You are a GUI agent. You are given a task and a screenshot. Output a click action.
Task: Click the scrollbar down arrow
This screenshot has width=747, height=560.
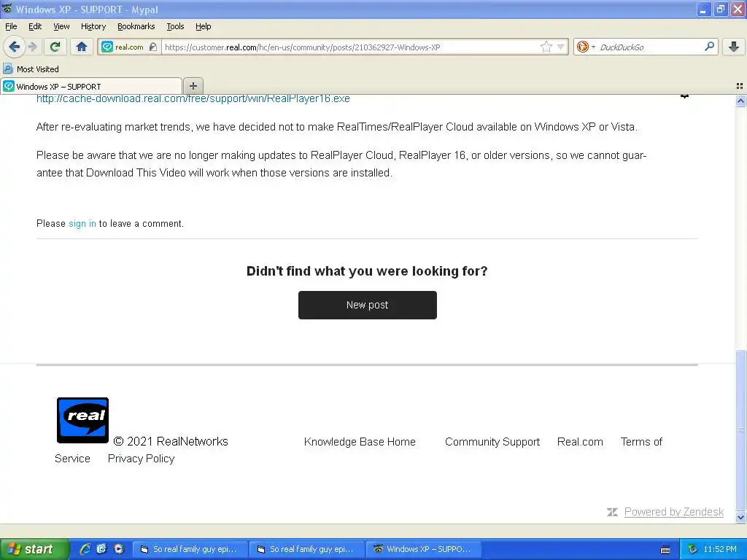tap(741, 517)
